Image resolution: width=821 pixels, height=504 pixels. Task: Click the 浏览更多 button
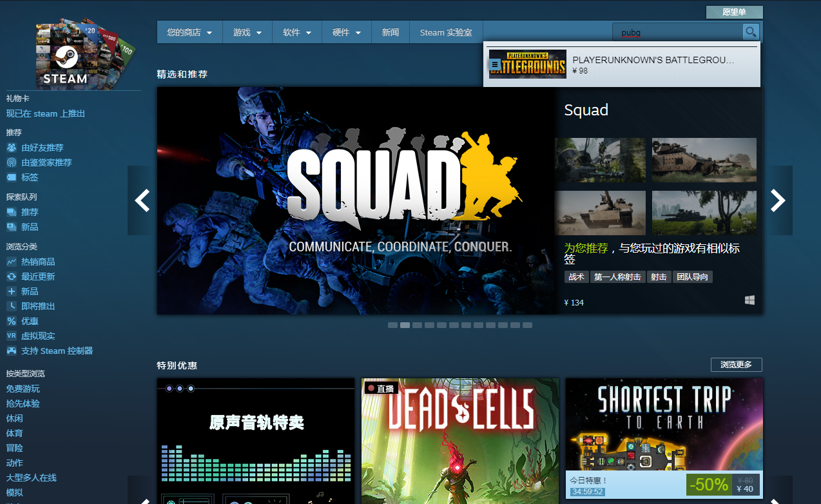click(736, 365)
